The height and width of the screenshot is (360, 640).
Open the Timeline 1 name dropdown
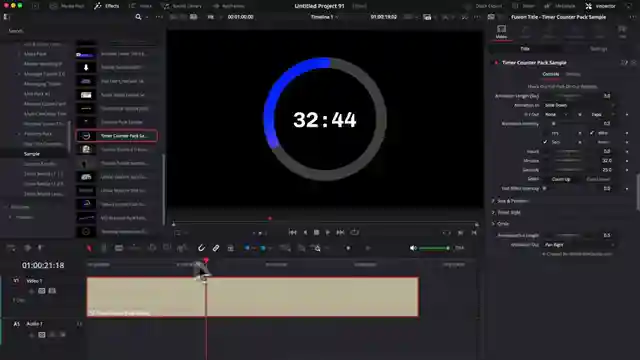(x=324, y=17)
